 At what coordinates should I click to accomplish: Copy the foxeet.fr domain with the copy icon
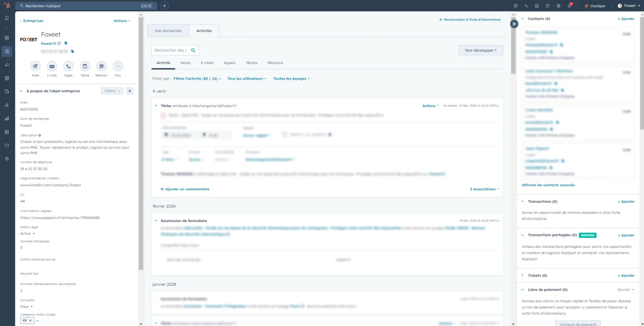(66, 43)
